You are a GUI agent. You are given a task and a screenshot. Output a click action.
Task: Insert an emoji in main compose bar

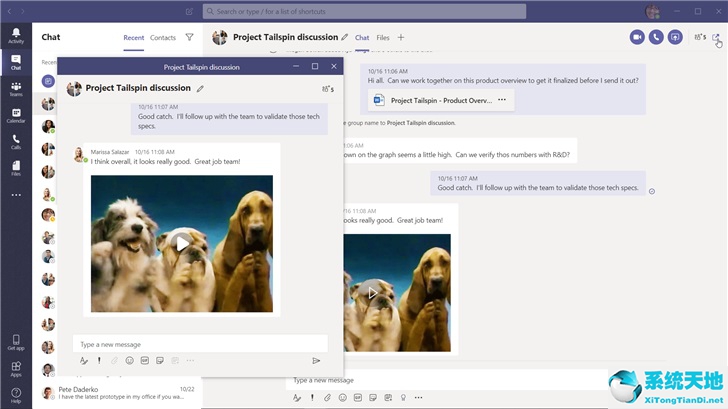coord(343,397)
